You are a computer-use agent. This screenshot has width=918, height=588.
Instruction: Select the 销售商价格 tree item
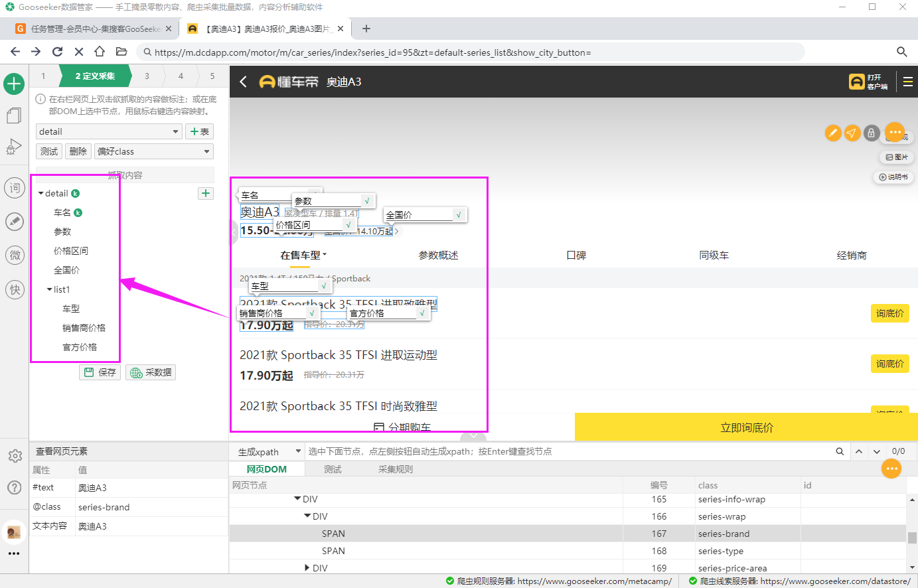click(84, 328)
